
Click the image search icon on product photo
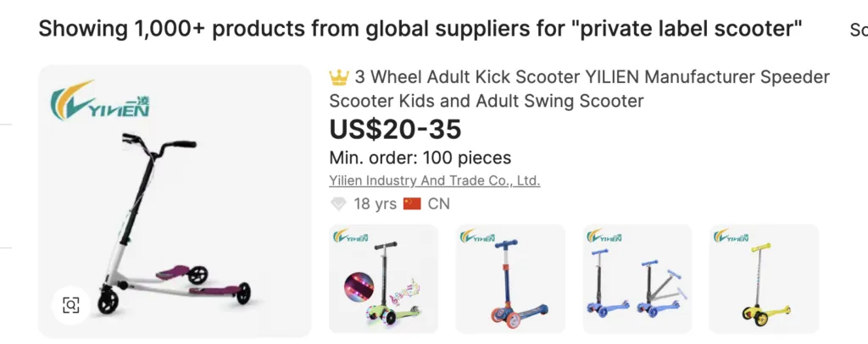71,306
